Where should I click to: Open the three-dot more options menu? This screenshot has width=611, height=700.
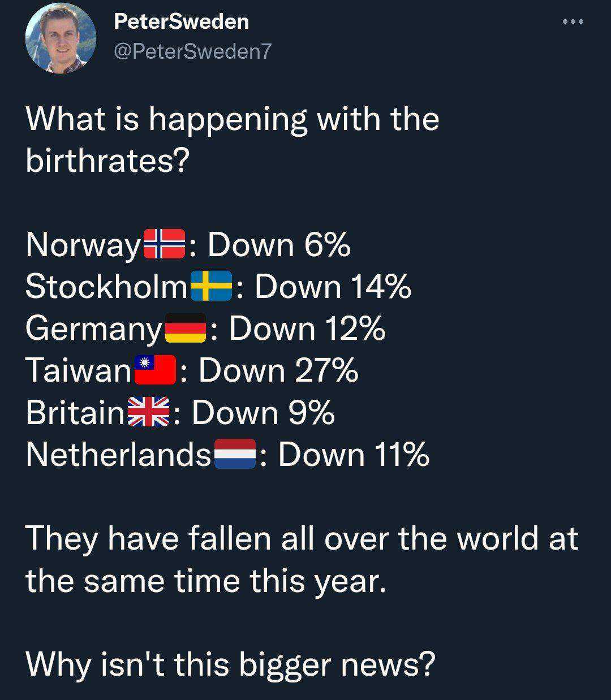point(573,22)
